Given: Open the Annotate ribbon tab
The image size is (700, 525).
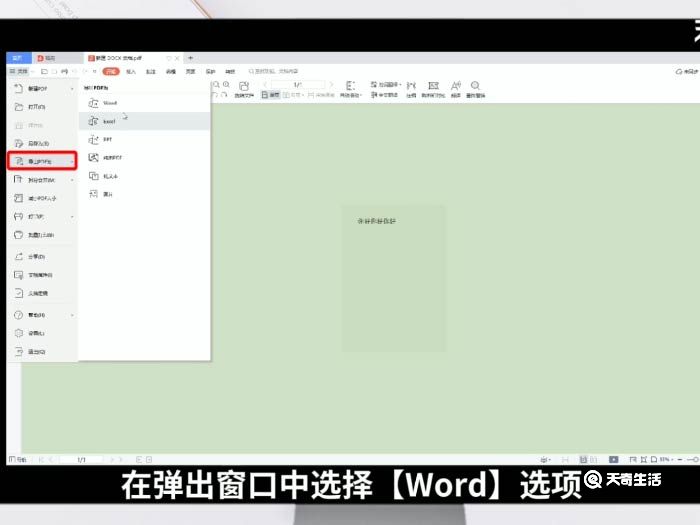Looking at the screenshot, I should point(151,71).
